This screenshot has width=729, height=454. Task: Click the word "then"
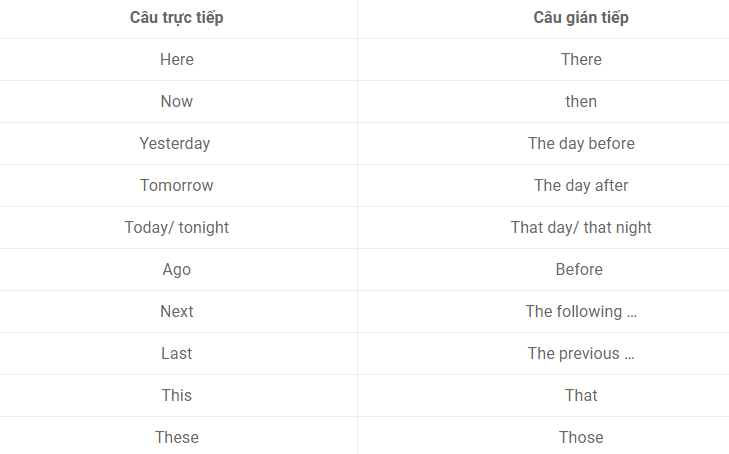coord(581,101)
